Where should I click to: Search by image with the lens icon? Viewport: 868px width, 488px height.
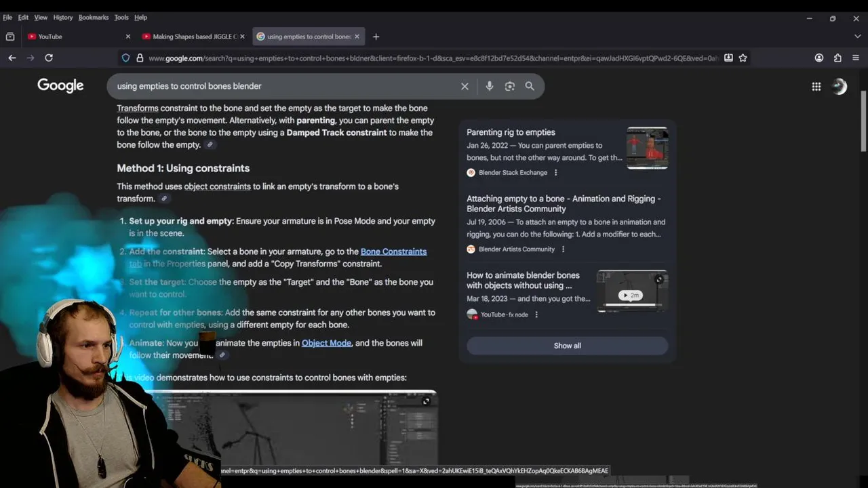[x=510, y=86]
